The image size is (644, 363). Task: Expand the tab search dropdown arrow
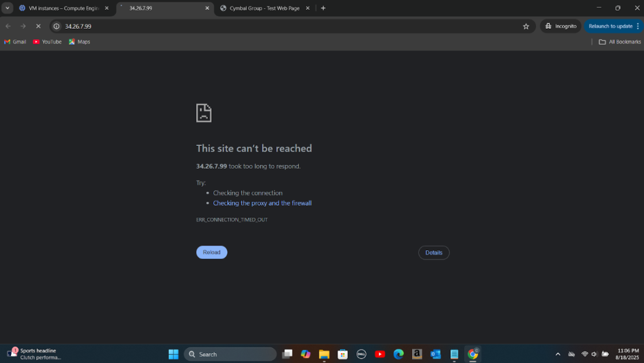(x=7, y=8)
